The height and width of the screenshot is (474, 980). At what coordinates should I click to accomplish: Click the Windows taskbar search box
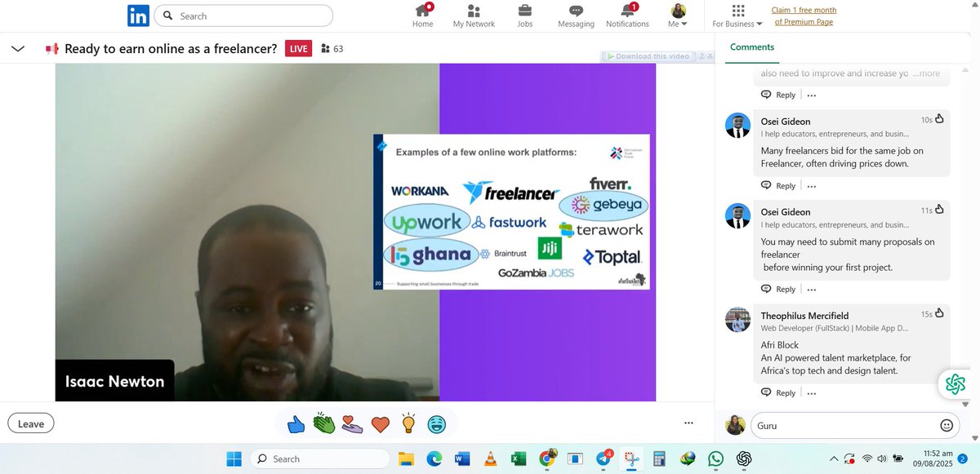318,458
